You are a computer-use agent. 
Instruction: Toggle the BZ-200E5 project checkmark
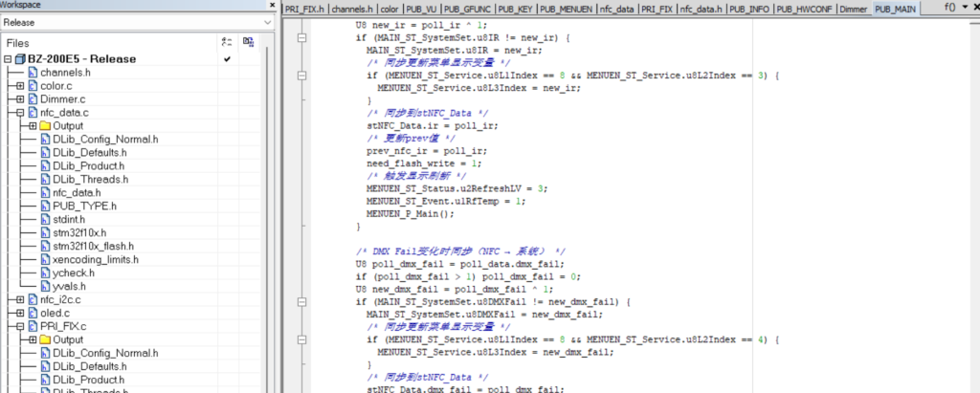227,59
